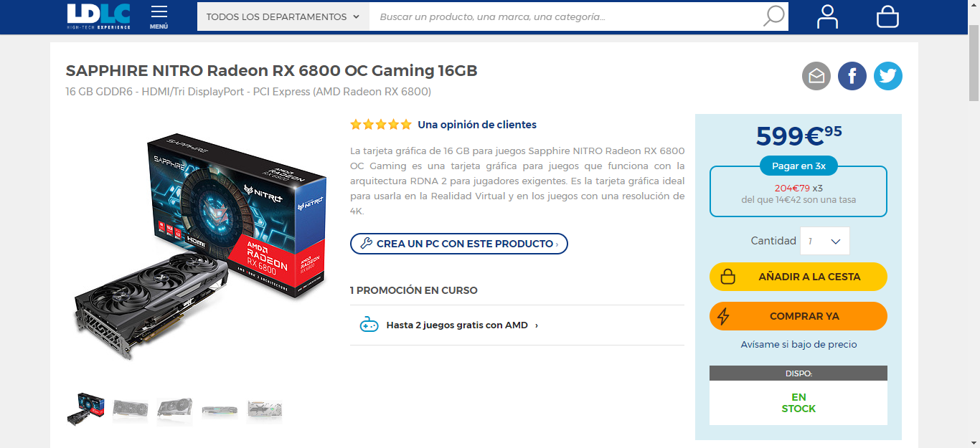Viewport: 980px width, 448px height.
Task: Open the user account icon
Action: pyautogui.click(x=827, y=16)
